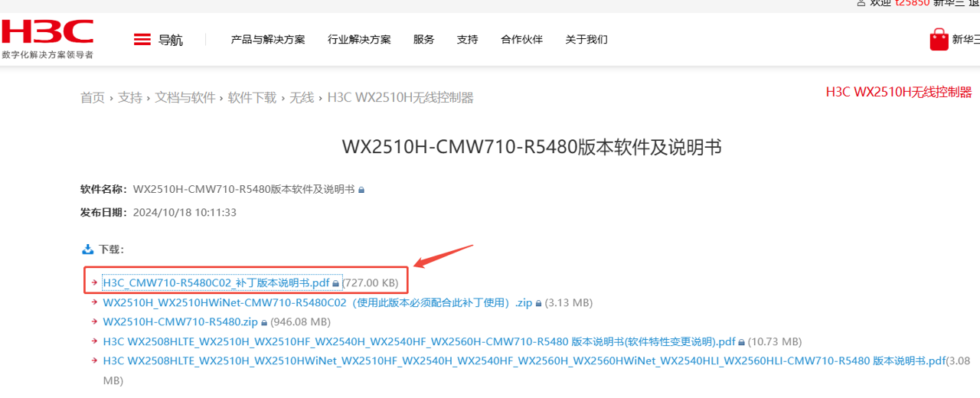Image resolution: width=980 pixels, height=398 pixels.
Task: Select 服务 in top navigation
Action: click(x=423, y=40)
